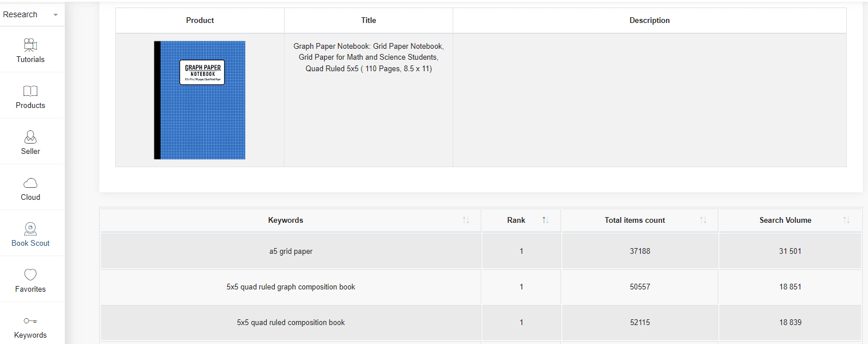The width and height of the screenshot is (868, 344).
Task: Select '5x5 quad ruled graph composition book' keyword
Action: tap(291, 287)
